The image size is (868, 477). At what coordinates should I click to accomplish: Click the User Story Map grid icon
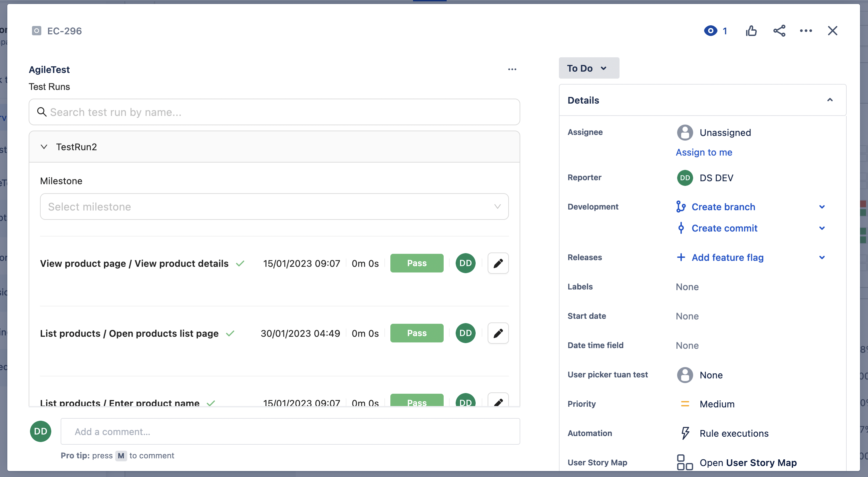click(x=685, y=463)
